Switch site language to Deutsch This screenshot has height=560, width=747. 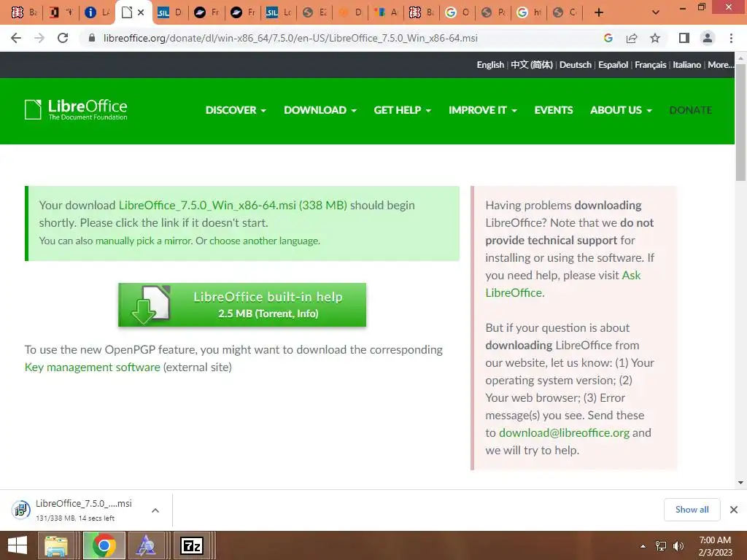576,65
